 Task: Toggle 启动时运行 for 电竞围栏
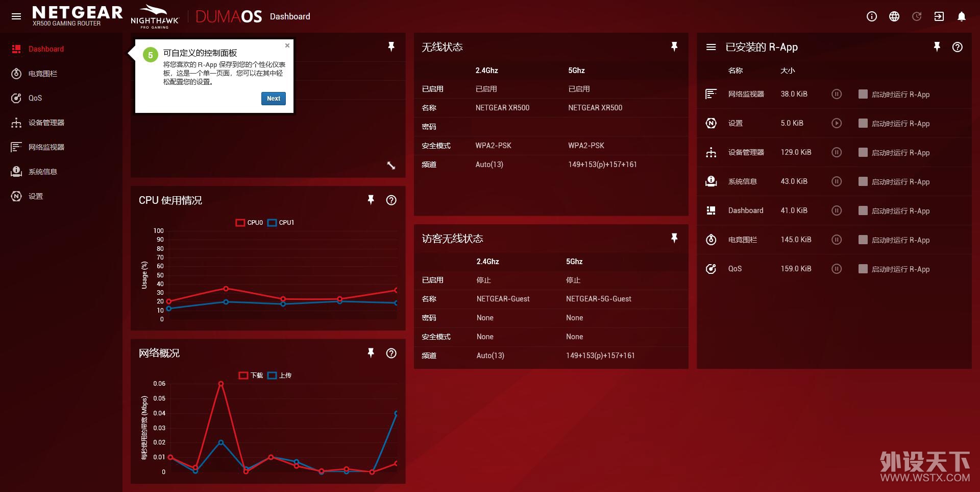[x=863, y=240]
